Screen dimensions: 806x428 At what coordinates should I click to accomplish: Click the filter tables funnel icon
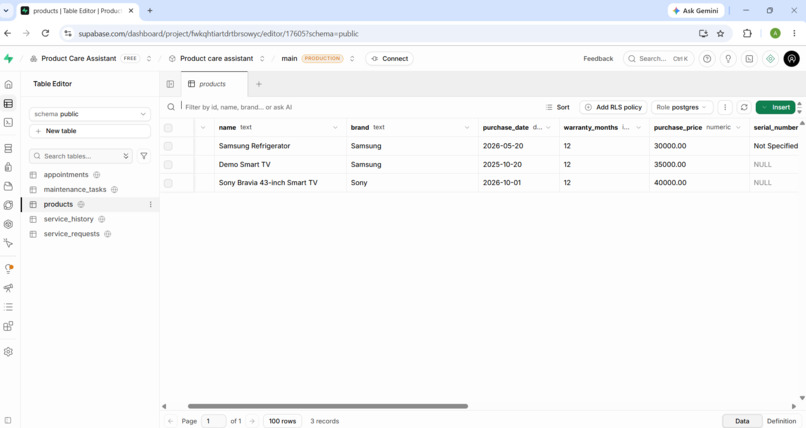pos(144,156)
